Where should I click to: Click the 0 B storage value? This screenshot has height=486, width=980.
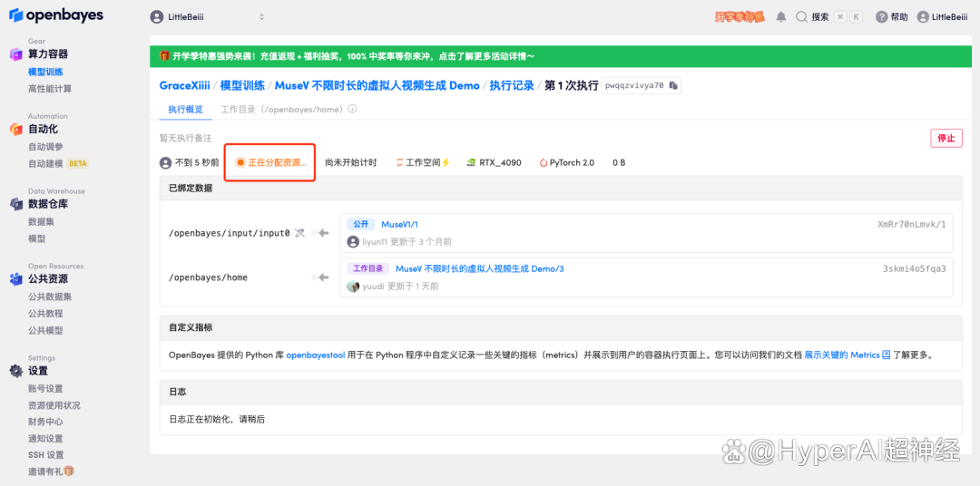click(619, 162)
